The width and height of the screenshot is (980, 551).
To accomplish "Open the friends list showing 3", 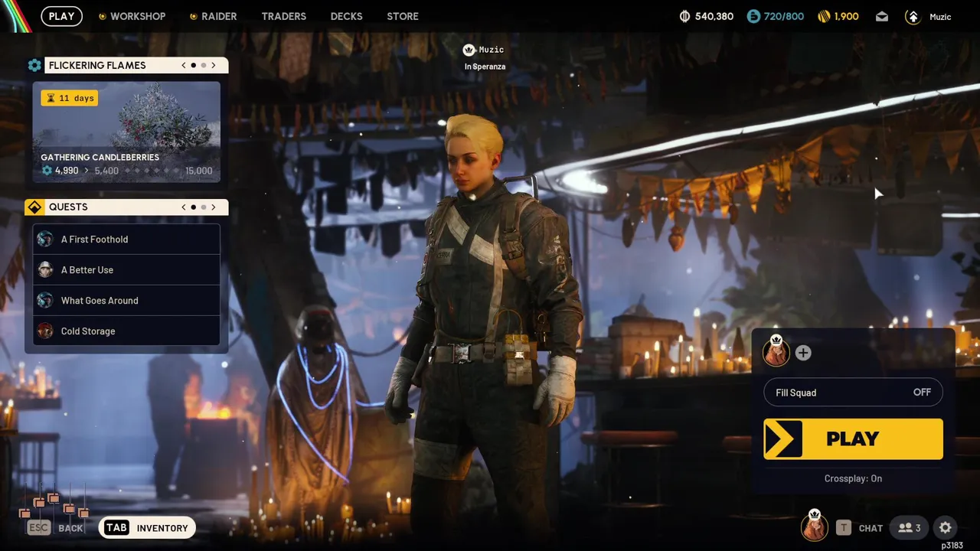I will click(910, 527).
